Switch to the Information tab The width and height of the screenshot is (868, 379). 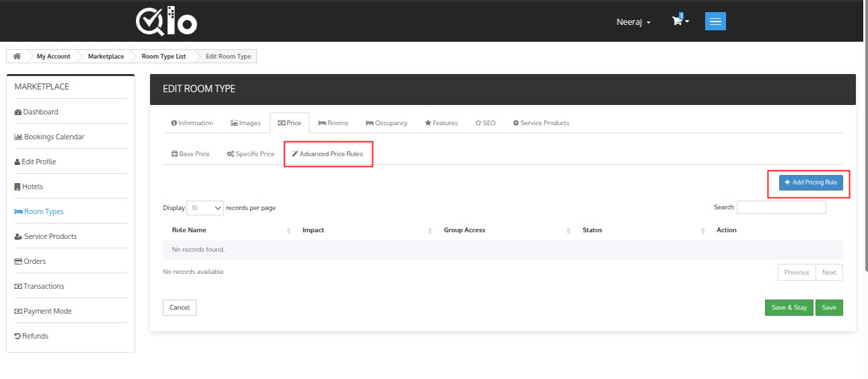[192, 123]
